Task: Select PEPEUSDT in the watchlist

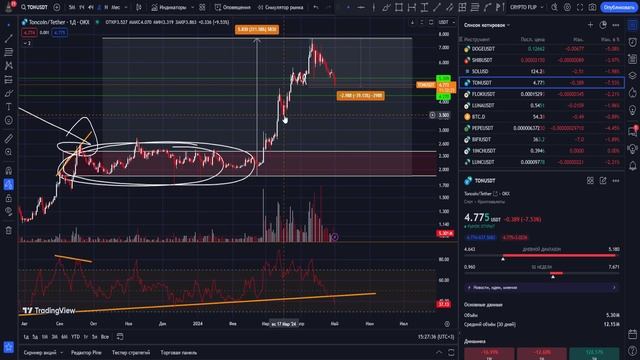Action: point(542,128)
